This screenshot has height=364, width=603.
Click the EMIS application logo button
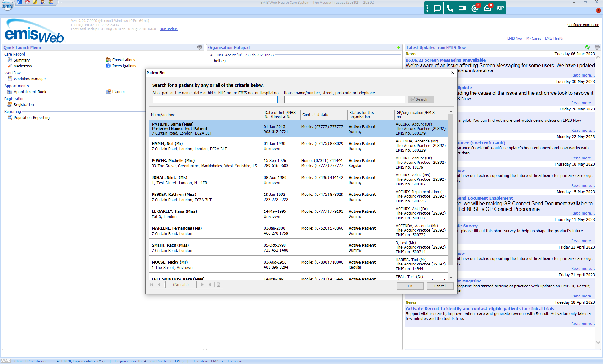pos(7,5)
